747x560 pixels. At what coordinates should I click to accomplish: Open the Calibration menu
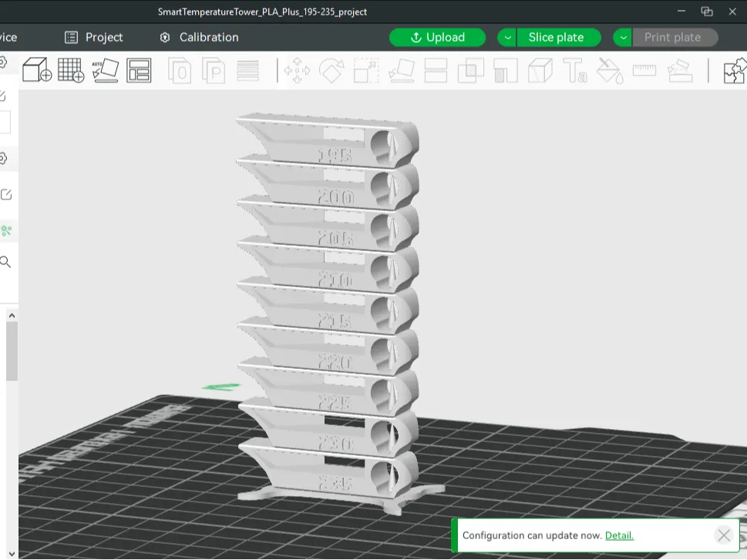(199, 37)
